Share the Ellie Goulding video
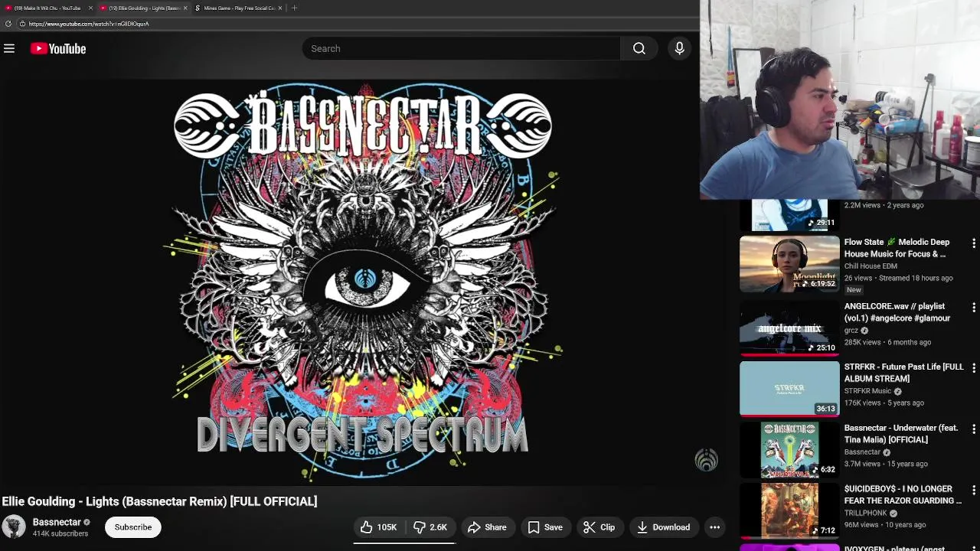 487,527
